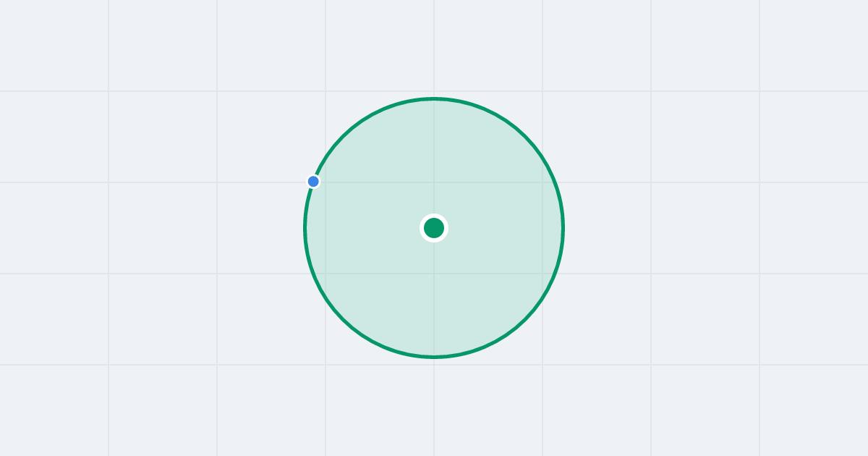Select the blue handle on the circle edge
The width and height of the screenshot is (868, 456).
[313, 181]
